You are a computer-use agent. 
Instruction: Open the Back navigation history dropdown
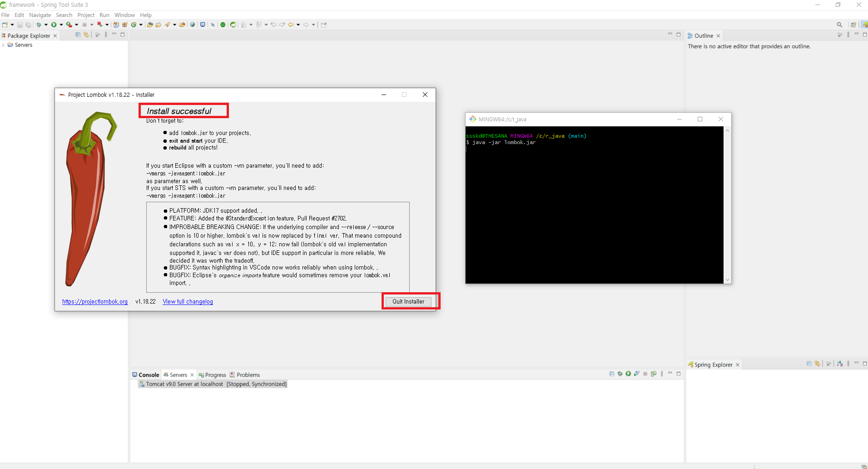298,25
